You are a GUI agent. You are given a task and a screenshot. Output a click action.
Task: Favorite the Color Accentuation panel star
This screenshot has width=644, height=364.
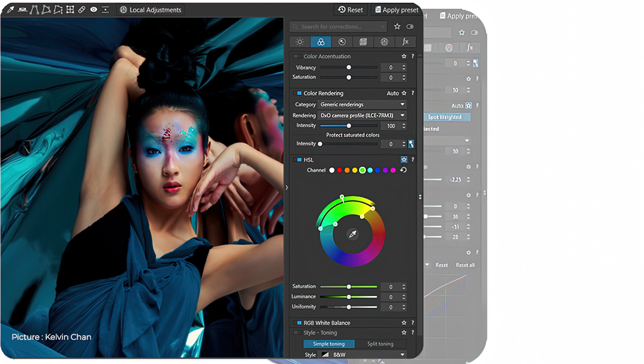pos(404,57)
